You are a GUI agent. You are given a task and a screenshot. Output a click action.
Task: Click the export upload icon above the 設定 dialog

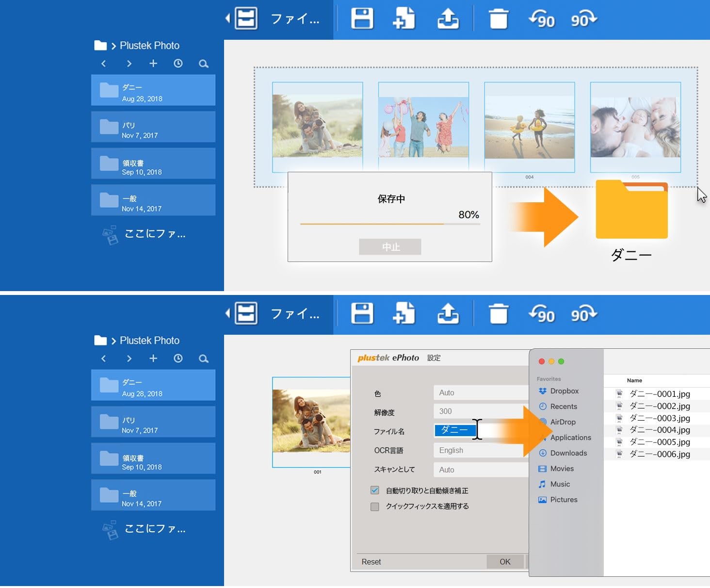[x=448, y=314]
